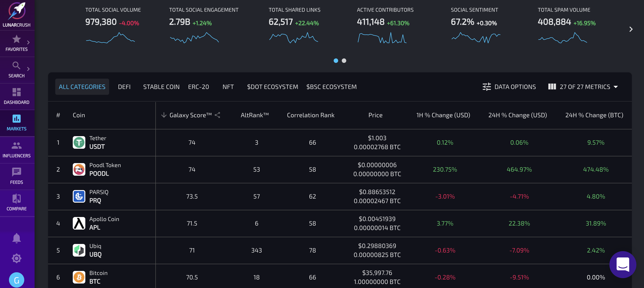
Task: Click Apollo Coin 24H change 22.38%
Action: (x=519, y=224)
